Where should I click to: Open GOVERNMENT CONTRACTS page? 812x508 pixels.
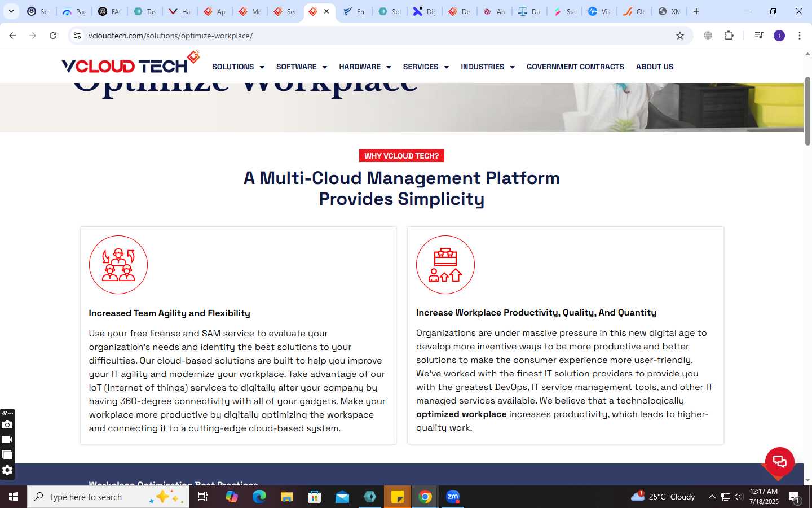[575, 67]
